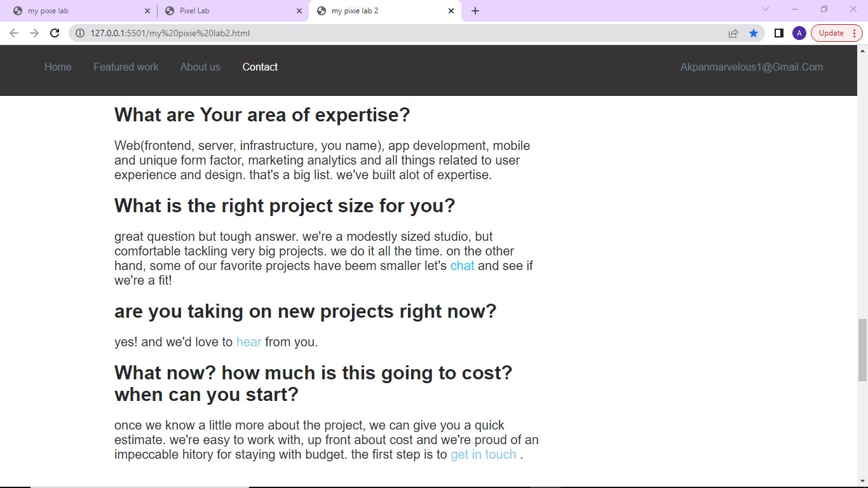Click the Update button in Chrome

[x=831, y=33]
